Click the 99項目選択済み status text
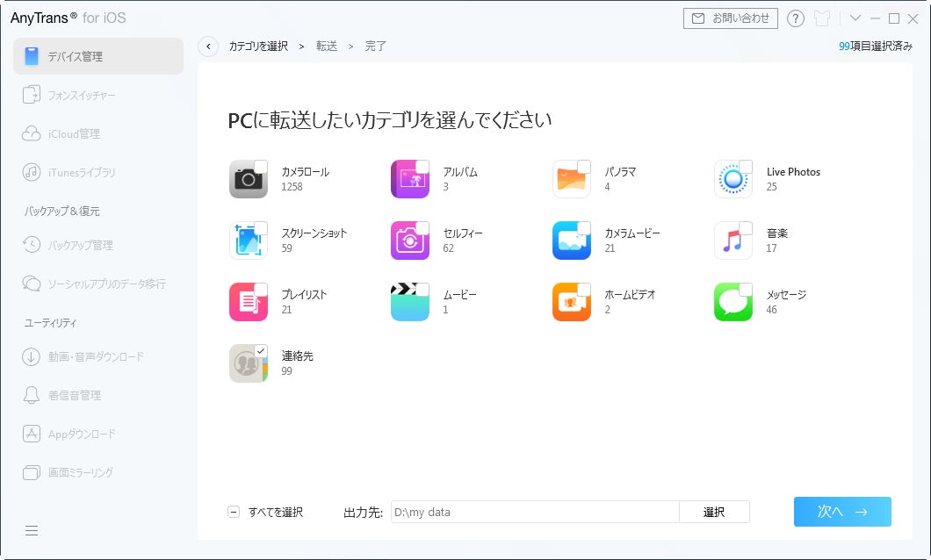The width and height of the screenshot is (931, 560). tap(875, 47)
